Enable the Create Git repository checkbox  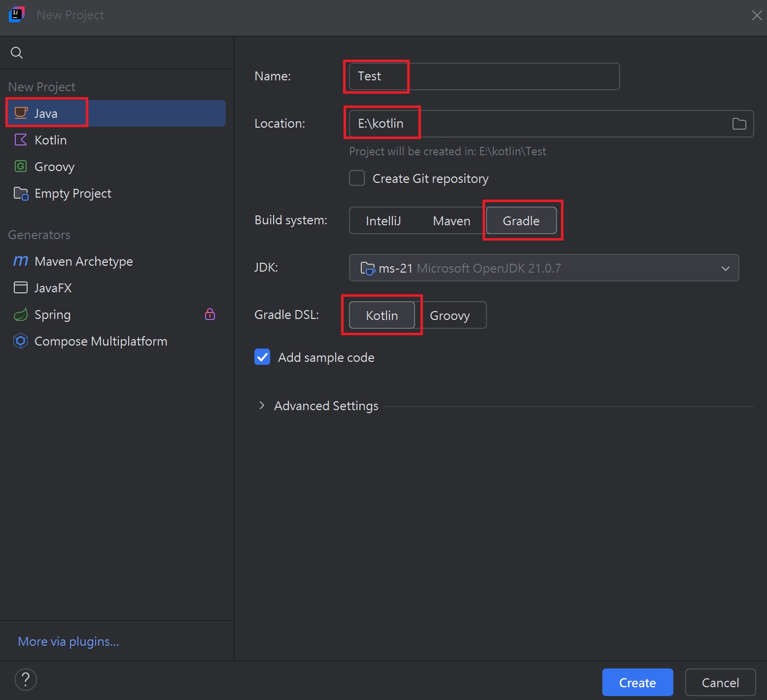point(357,178)
